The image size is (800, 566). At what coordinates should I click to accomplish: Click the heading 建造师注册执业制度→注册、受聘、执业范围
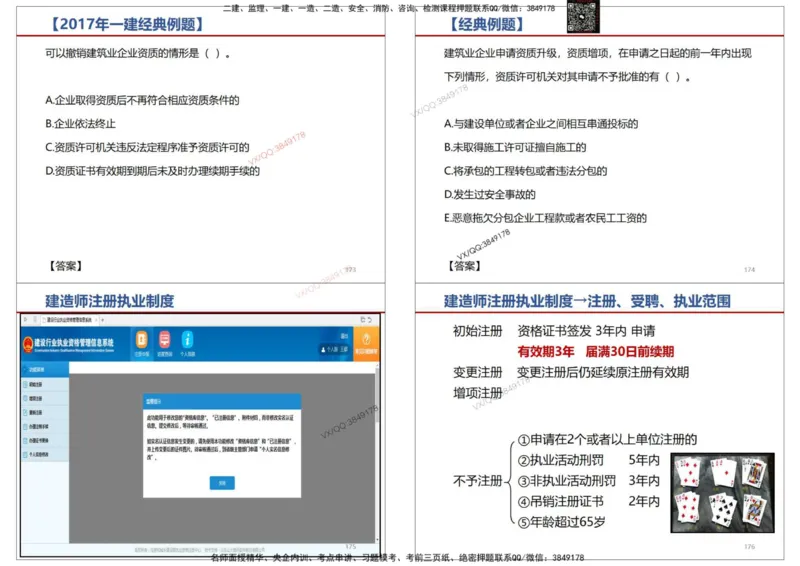(587, 301)
